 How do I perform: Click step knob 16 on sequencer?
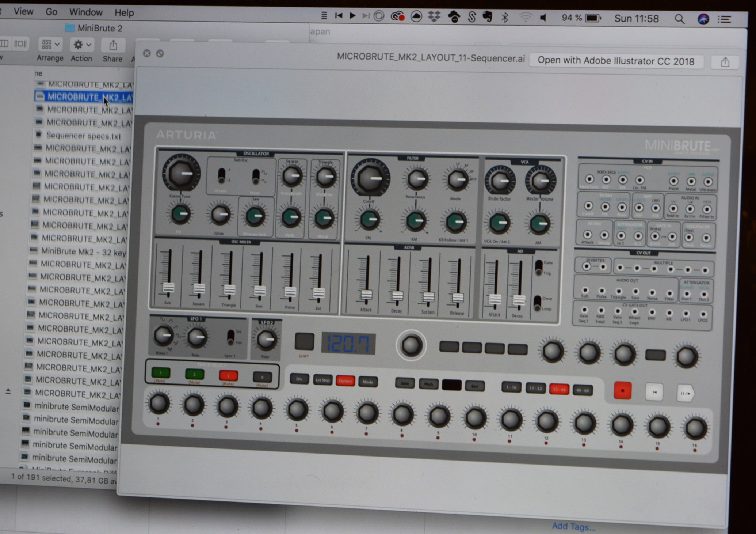click(x=695, y=429)
